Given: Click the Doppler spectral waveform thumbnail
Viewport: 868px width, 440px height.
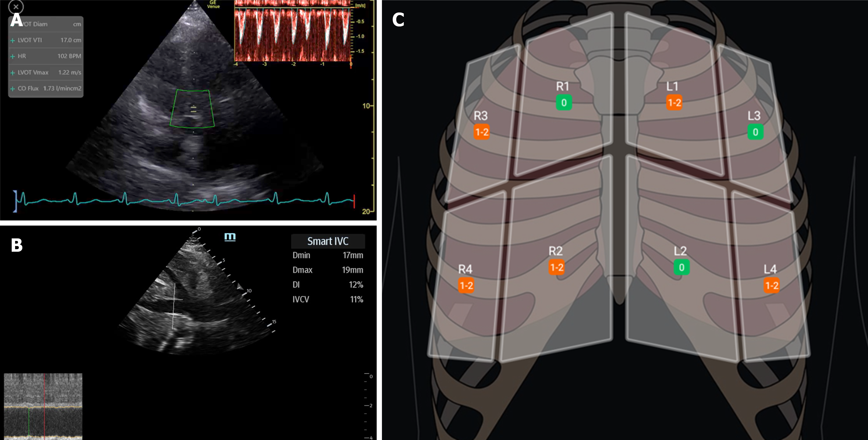Looking at the screenshot, I should point(293,31).
